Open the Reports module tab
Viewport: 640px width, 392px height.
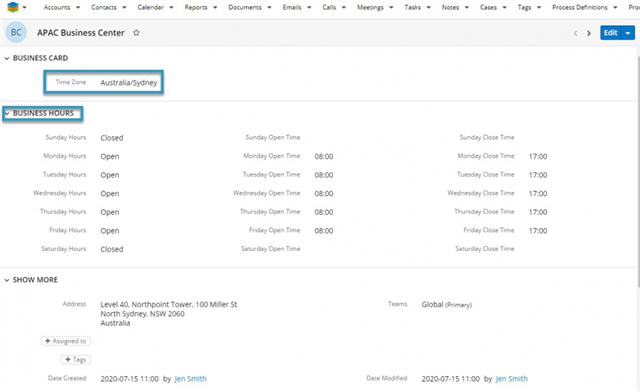(196, 7)
